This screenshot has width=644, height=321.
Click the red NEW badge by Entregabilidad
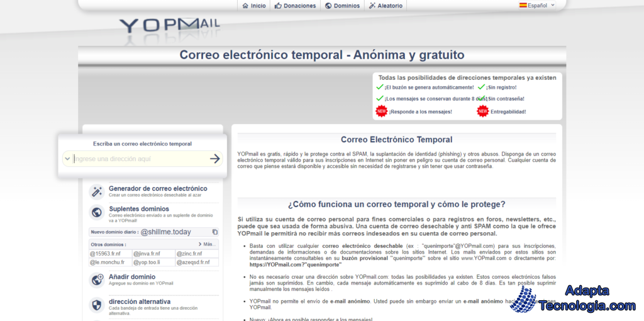point(482,111)
